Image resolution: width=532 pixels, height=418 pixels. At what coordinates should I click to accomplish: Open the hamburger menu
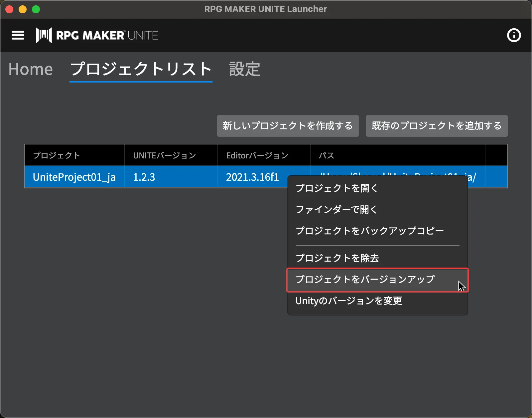pyautogui.click(x=18, y=35)
